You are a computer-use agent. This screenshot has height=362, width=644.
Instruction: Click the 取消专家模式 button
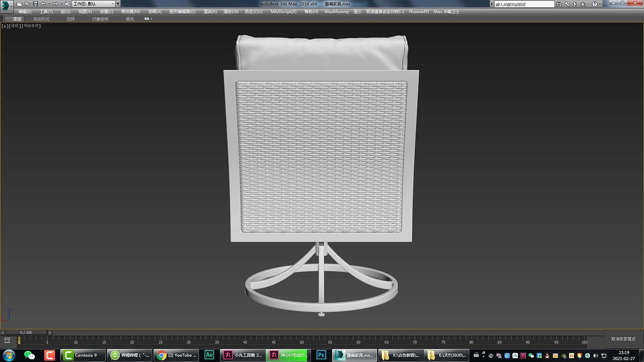(623, 339)
